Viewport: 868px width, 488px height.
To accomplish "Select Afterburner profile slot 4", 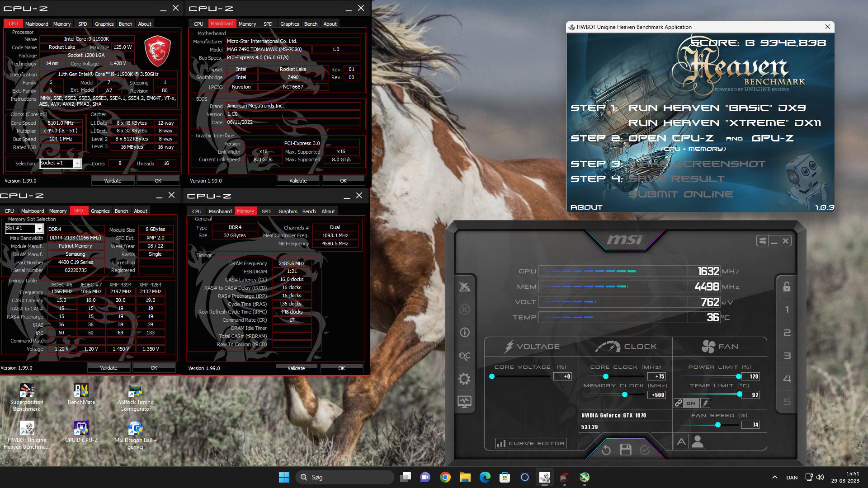I will click(787, 379).
